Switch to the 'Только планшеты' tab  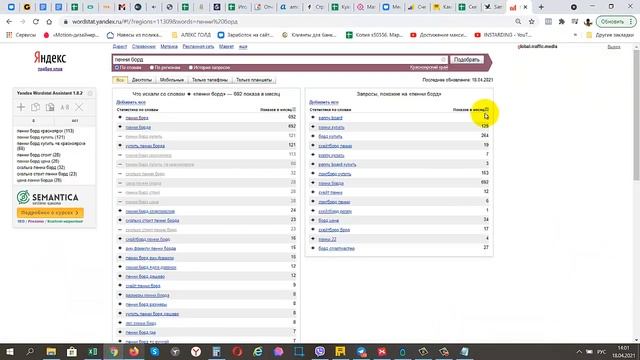(x=254, y=80)
